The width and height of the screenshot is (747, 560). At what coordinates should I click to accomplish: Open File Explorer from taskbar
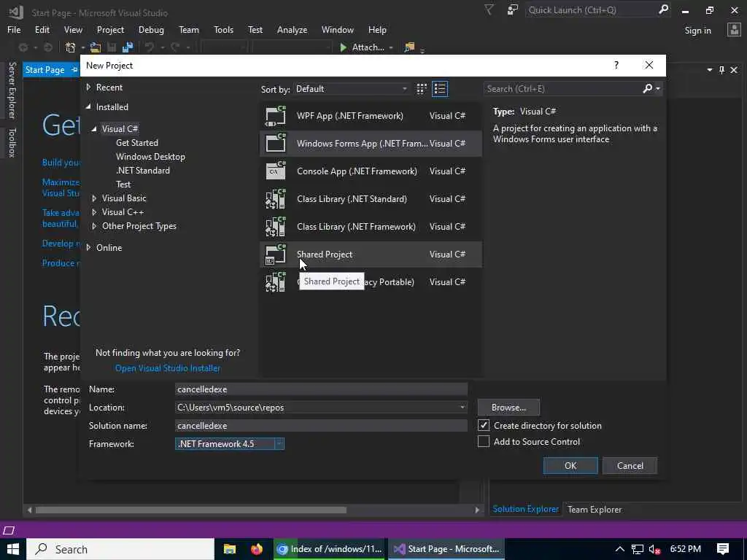point(230,549)
